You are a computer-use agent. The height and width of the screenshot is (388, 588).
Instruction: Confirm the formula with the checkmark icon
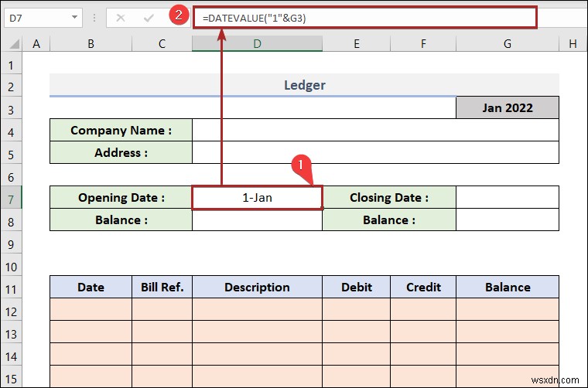tap(149, 18)
